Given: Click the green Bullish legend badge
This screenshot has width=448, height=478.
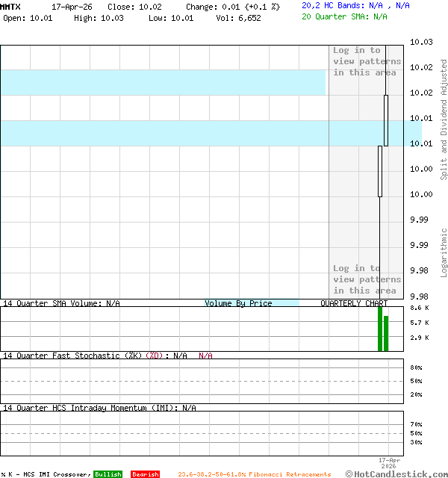Looking at the screenshot, I should point(108,474).
